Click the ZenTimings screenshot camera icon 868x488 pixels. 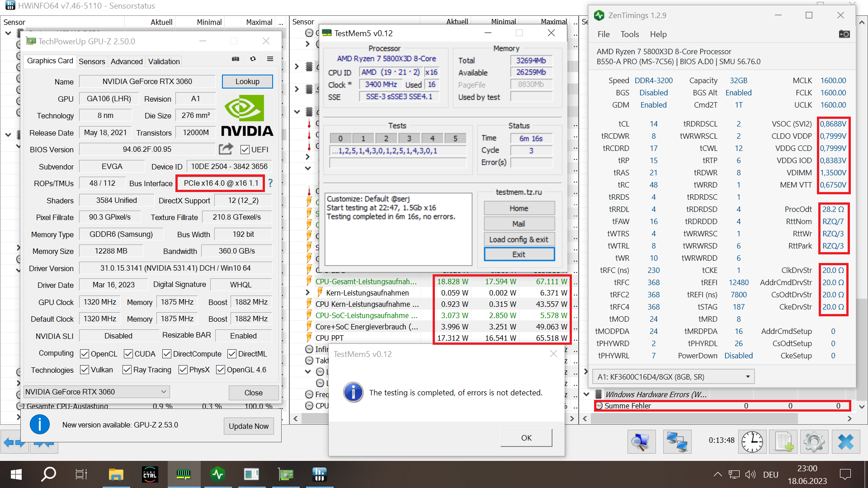click(x=844, y=34)
